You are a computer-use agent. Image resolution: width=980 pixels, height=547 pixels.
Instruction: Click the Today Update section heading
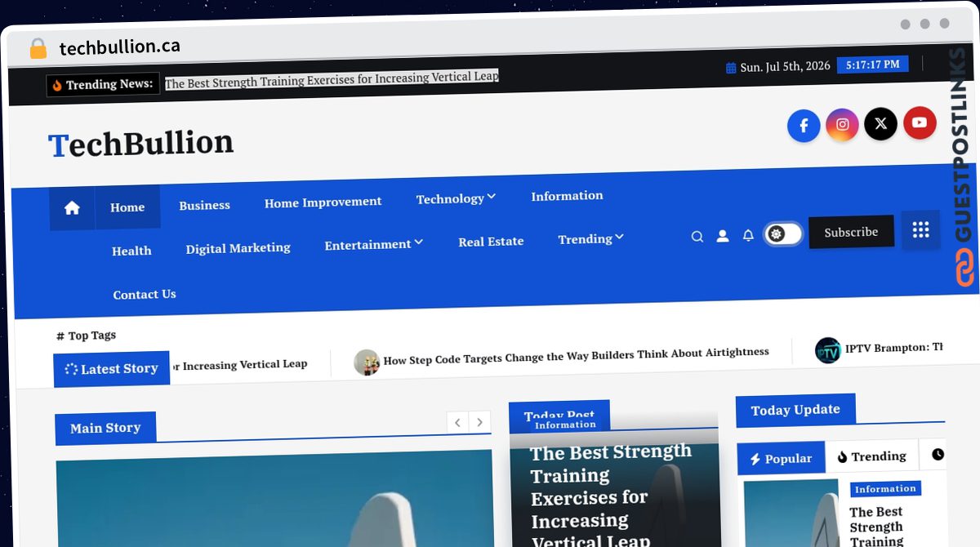pos(795,410)
